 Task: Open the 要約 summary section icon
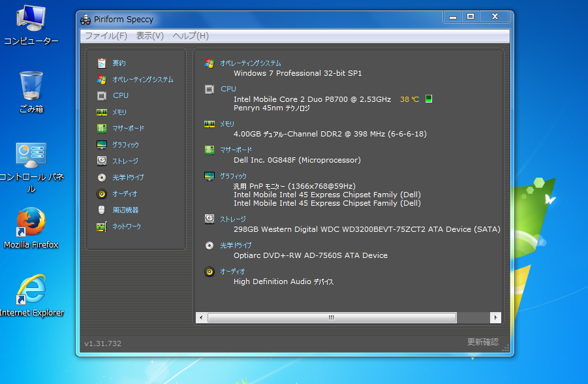pos(102,63)
